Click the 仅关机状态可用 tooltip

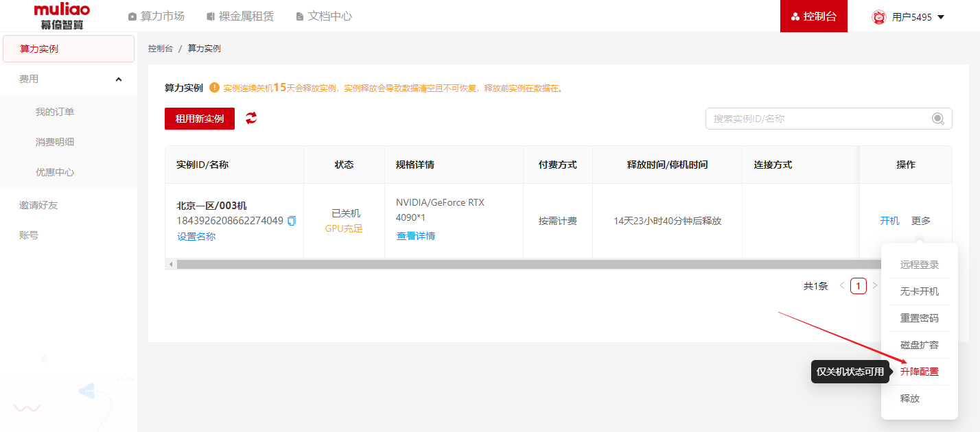pyautogui.click(x=850, y=372)
